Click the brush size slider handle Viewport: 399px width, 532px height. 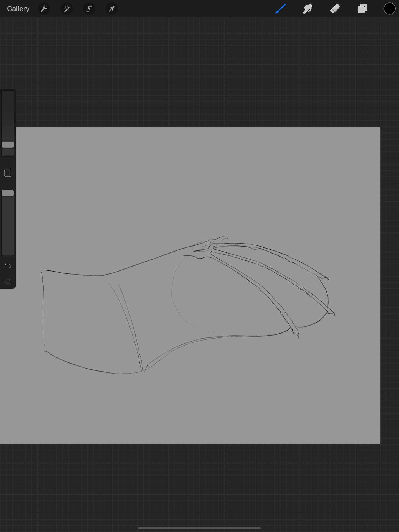[x=8, y=145]
